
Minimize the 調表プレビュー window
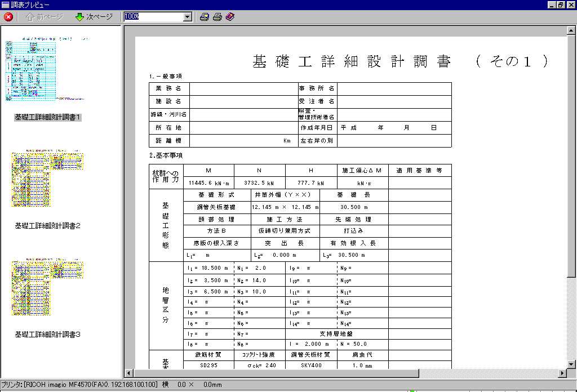coord(552,5)
